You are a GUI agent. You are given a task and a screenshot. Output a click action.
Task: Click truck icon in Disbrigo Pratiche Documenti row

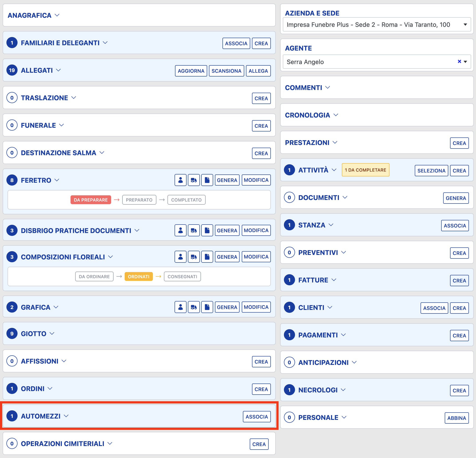(x=194, y=230)
